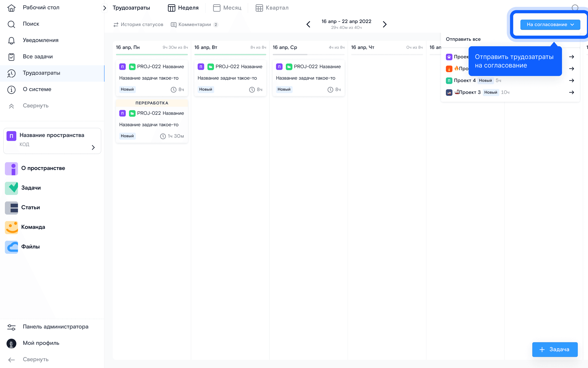This screenshot has width=588, height=368.
Task: Click fire icon project badge
Action: 449,69
